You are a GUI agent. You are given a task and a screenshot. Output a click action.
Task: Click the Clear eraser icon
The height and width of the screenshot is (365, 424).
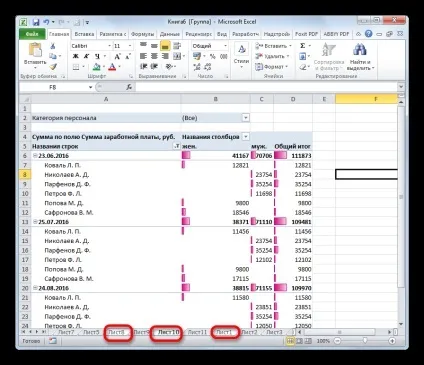coord(303,67)
